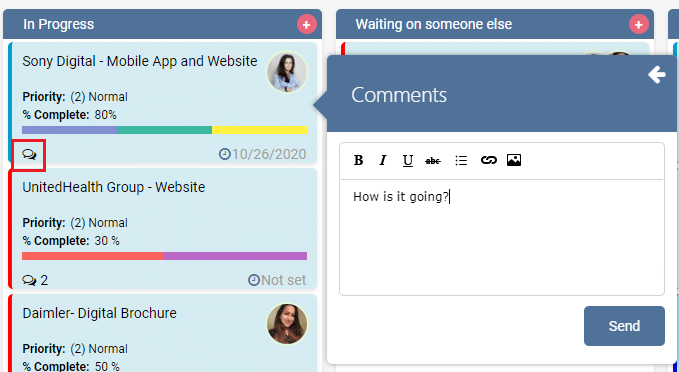Click the Not set due date text
The image size is (679, 372).
pyautogui.click(x=284, y=280)
